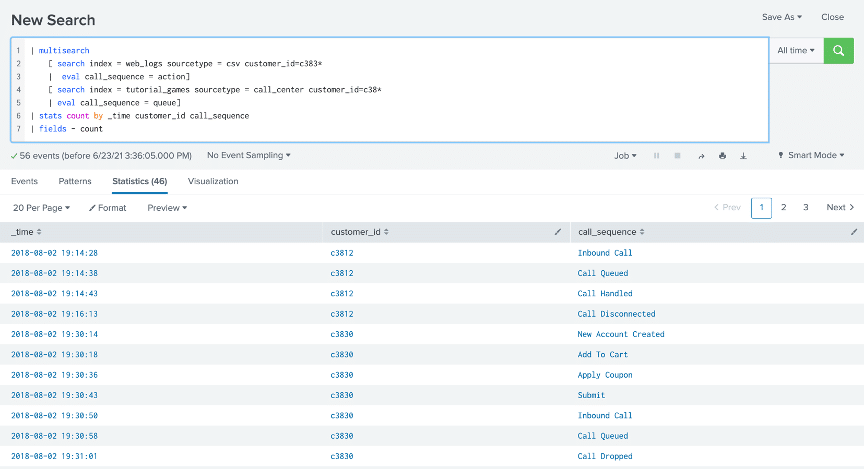Share the search job

click(701, 156)
